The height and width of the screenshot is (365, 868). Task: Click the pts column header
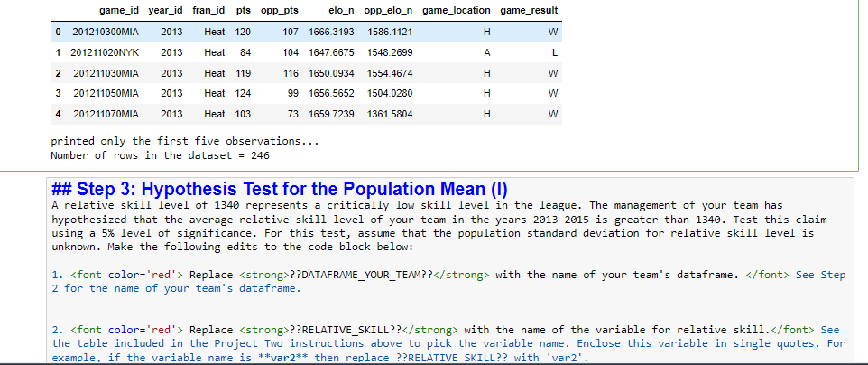(244, 11)
